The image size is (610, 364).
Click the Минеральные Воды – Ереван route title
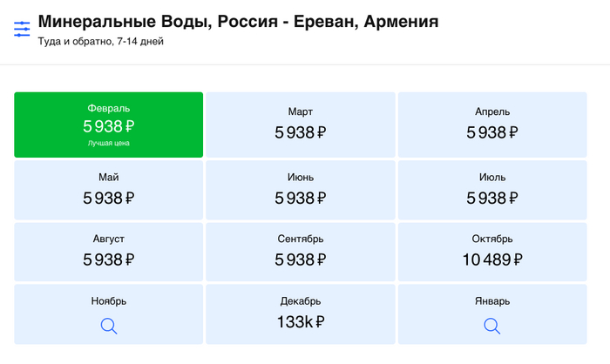coord(238,21)
